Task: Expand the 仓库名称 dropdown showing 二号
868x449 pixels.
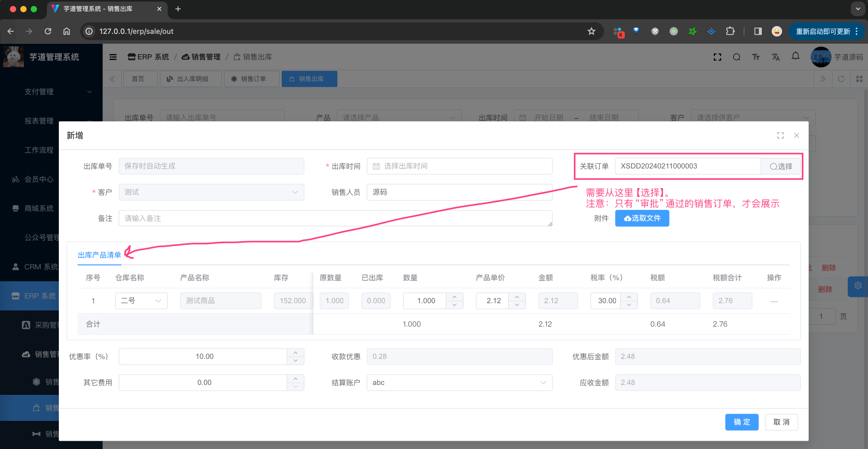Action: tap(141, 301)
